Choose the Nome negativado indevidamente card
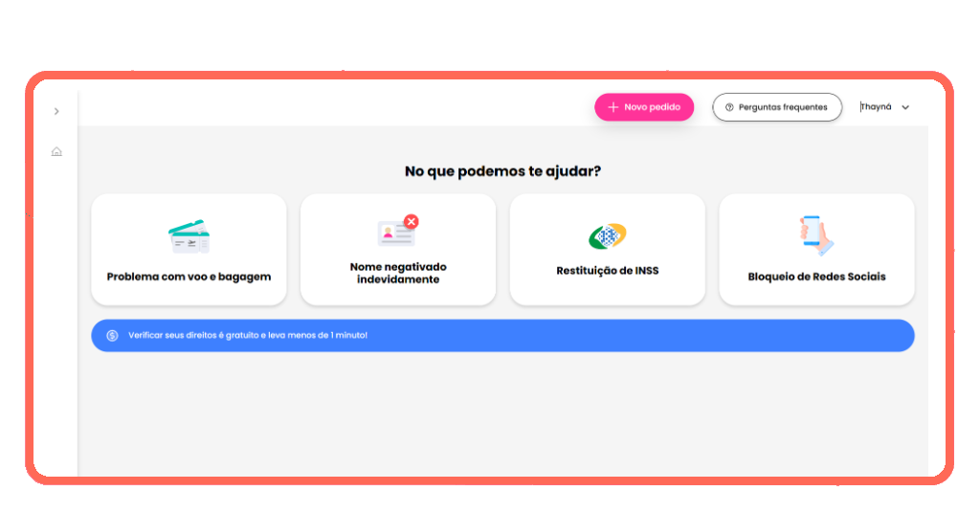Viewport: 980px width, 513px height. click(398, 249)
